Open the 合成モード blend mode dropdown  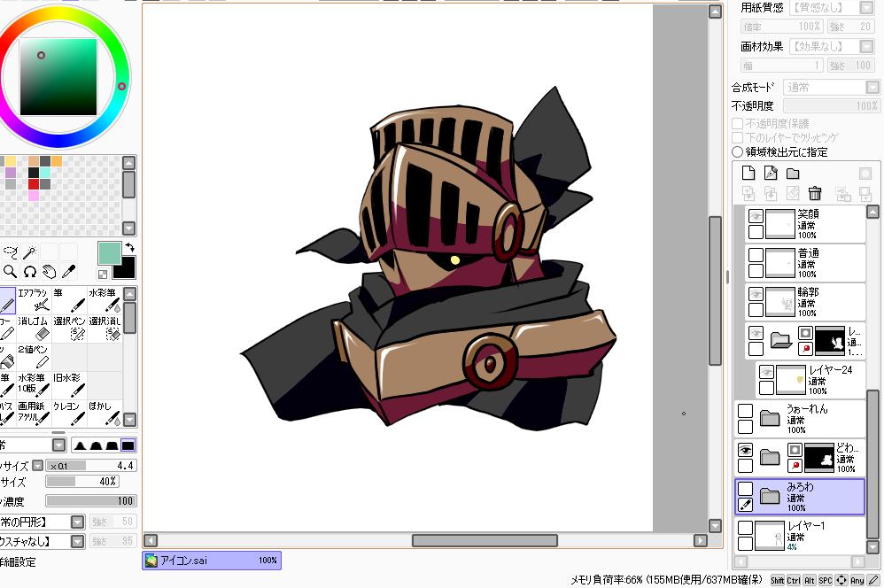click(x=872, y=88)
